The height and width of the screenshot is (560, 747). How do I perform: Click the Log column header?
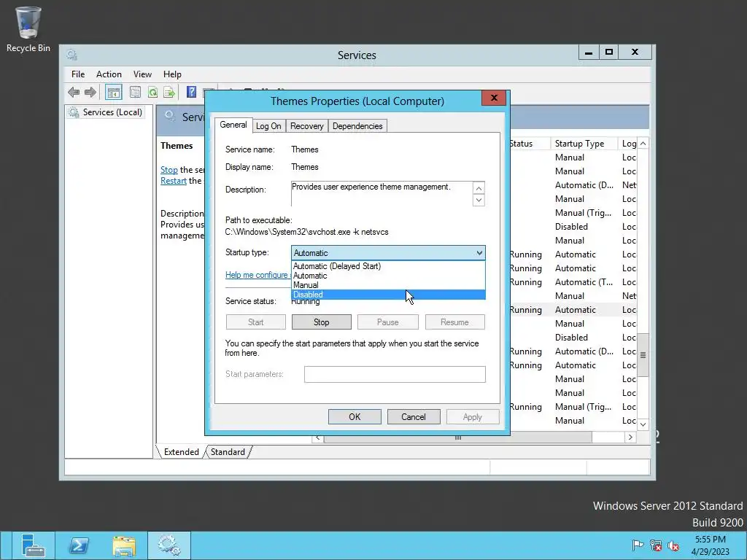tap(629, 144)
